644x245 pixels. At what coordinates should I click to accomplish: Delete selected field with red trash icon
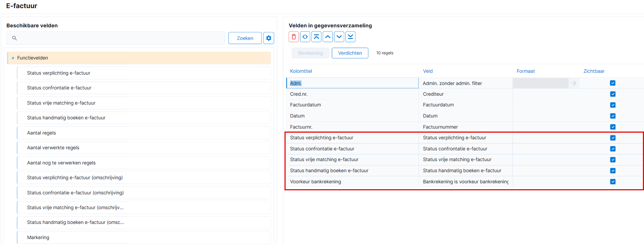[294, 37]
